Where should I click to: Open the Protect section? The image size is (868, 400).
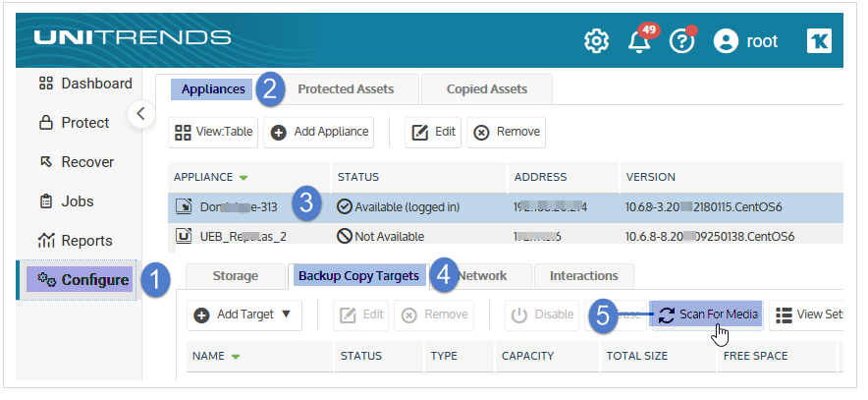75,123
